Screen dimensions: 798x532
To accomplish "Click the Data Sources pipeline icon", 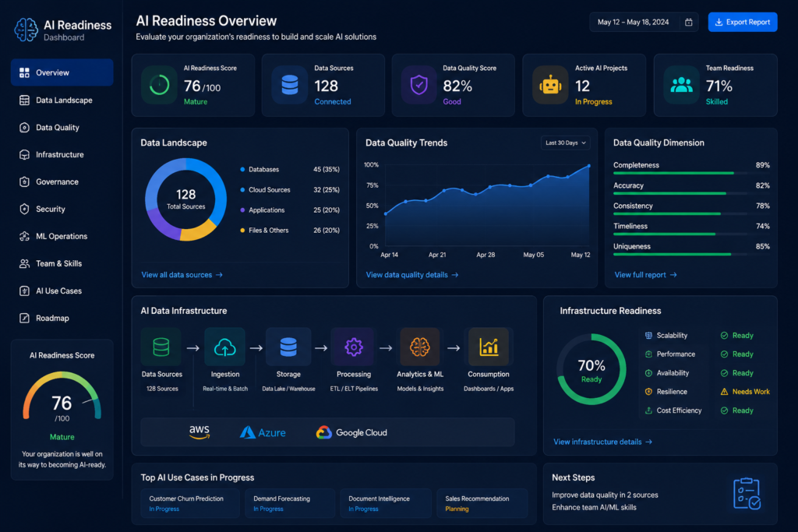I will (161, 347).
